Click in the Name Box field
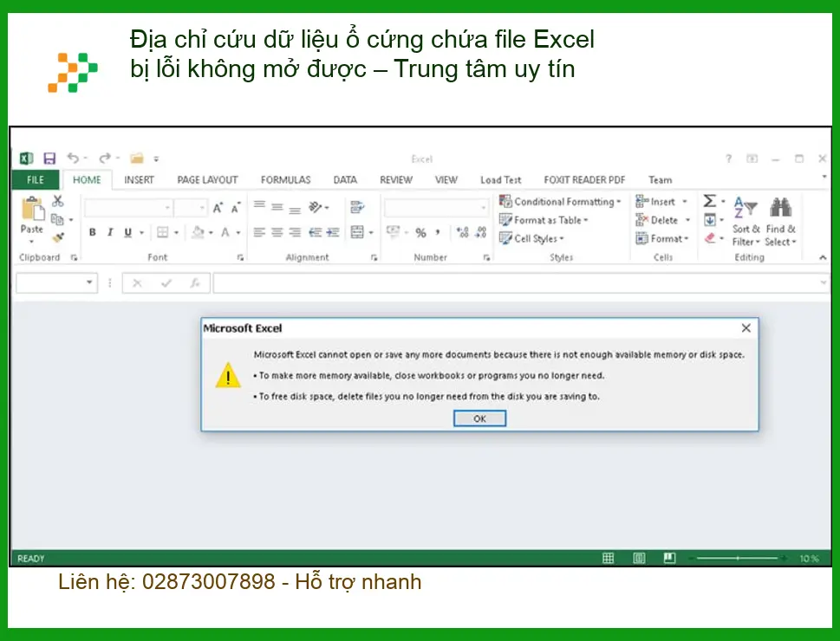The height and width of the screenshot is (641, 840). (x=57, y=282)
